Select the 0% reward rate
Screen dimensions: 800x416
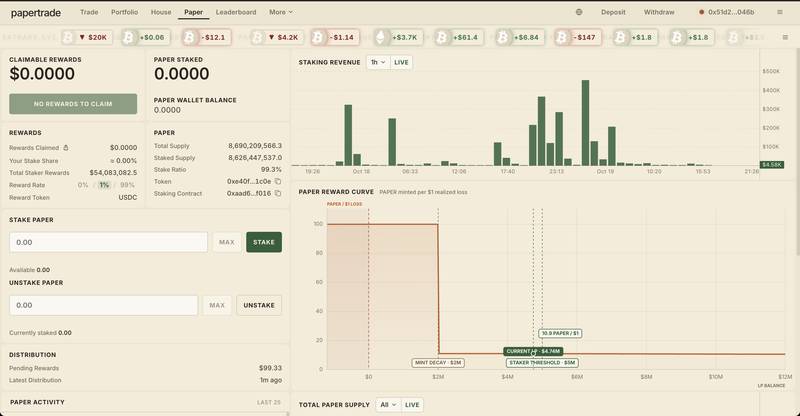coord(83,185)
